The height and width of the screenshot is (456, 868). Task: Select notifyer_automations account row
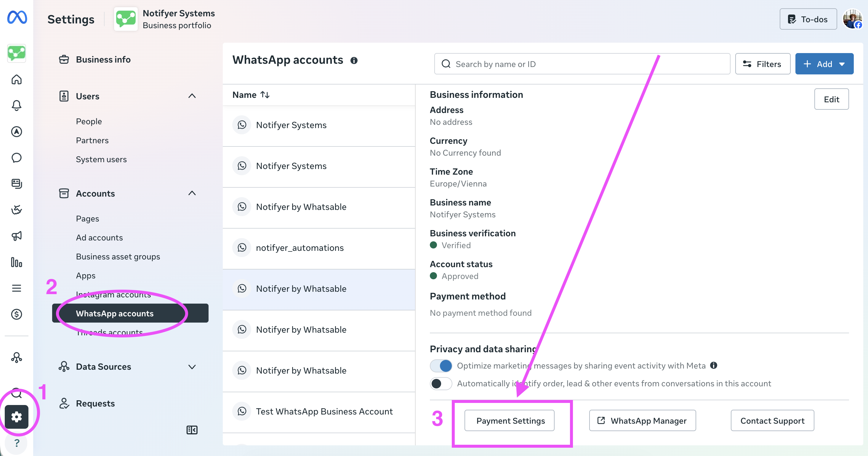[x=319, y=248]
